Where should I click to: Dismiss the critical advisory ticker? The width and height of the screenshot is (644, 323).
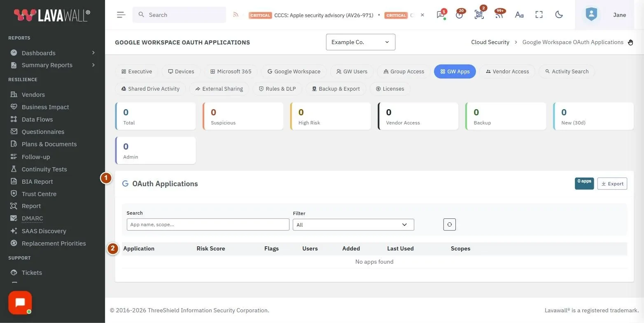point(422,15)
